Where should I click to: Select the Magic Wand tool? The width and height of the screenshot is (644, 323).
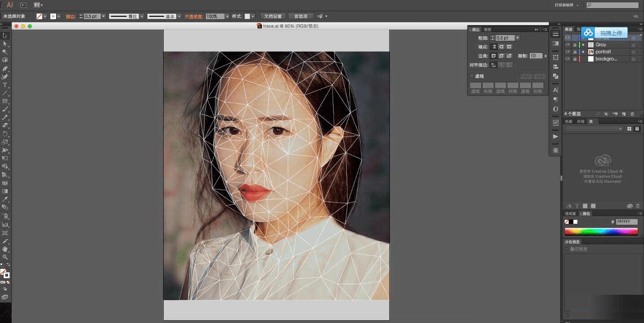click(5, 52)
